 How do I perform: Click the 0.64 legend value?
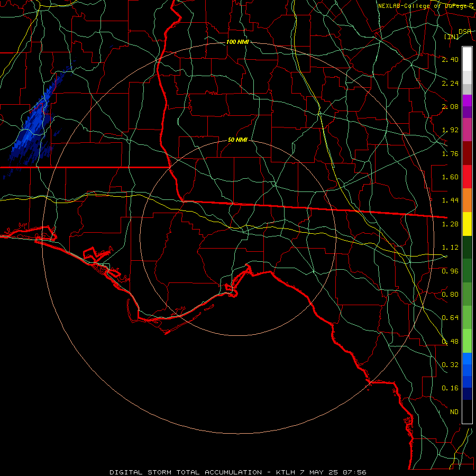click(x=450, y=318)
